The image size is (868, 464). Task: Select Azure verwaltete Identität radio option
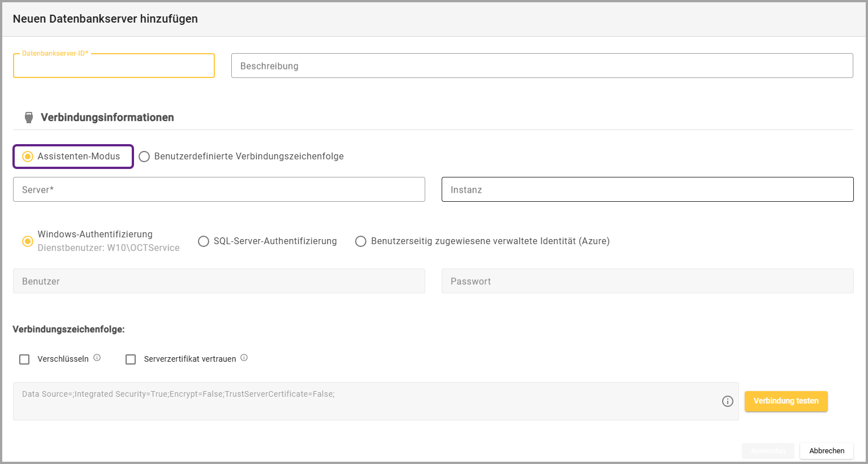(x=361, y=241)
